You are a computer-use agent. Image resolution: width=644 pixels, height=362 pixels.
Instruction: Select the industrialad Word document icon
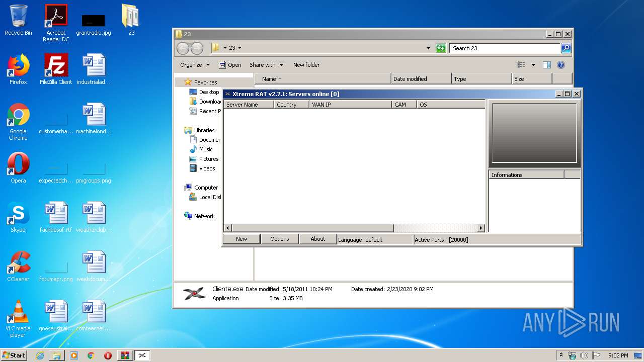pos(94,69)
